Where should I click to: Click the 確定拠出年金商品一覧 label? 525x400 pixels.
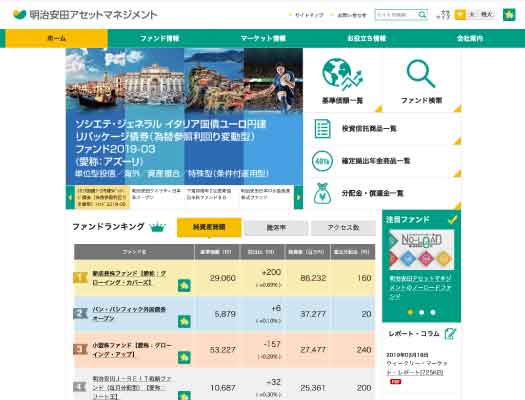(376, 161)
